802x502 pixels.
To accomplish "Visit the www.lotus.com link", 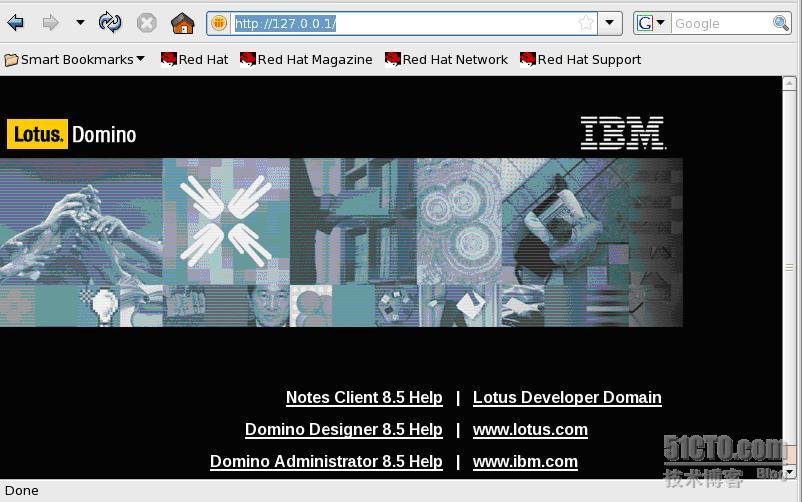I will click(x=530, y=429).
